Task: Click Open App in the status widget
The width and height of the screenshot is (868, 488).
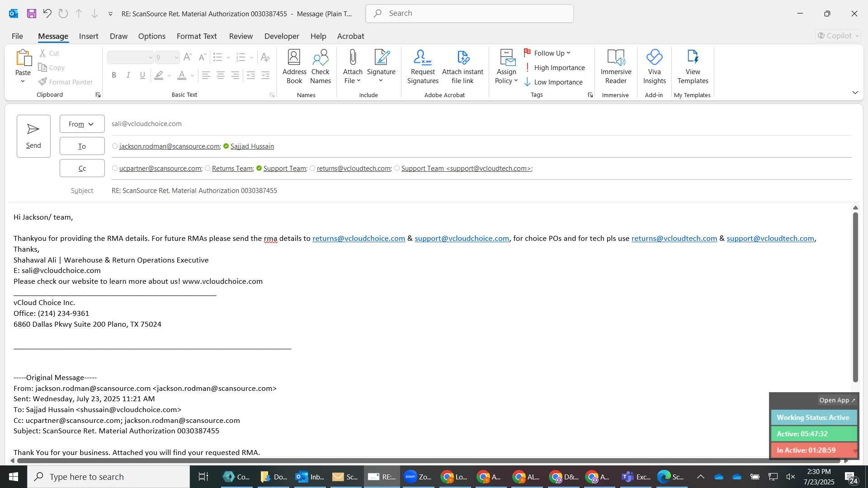Action: [x=837, y=400]
